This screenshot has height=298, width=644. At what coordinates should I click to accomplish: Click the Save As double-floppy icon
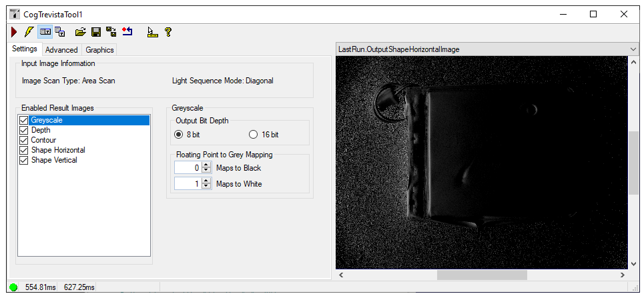pyautogui.click(x=111, y=31)
